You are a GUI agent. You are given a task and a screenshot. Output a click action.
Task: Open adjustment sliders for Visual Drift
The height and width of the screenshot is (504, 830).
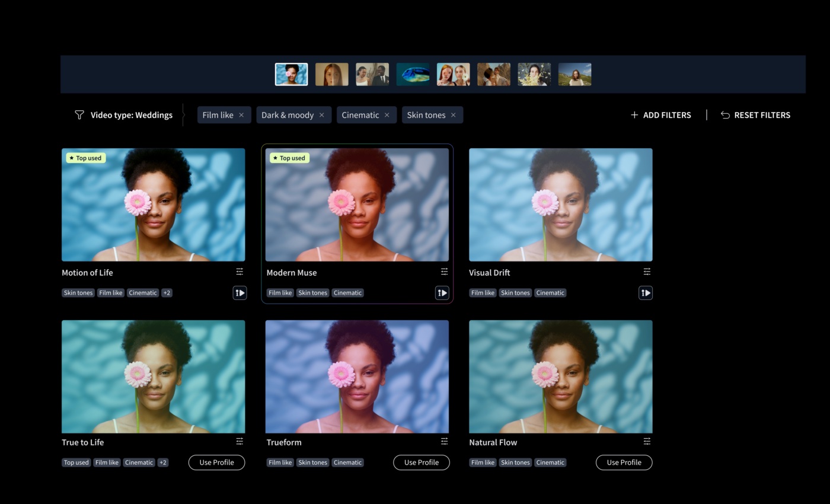tap(647, 272)
